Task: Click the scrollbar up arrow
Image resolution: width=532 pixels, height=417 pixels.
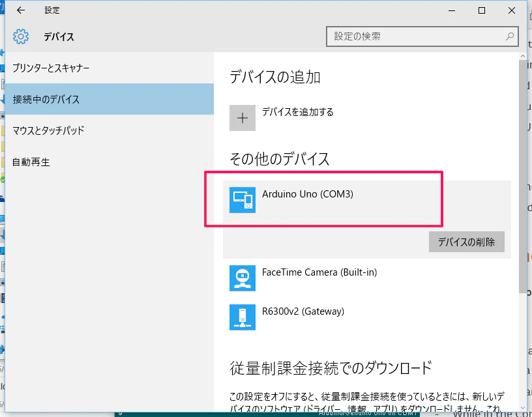Action: coord(522,56)
